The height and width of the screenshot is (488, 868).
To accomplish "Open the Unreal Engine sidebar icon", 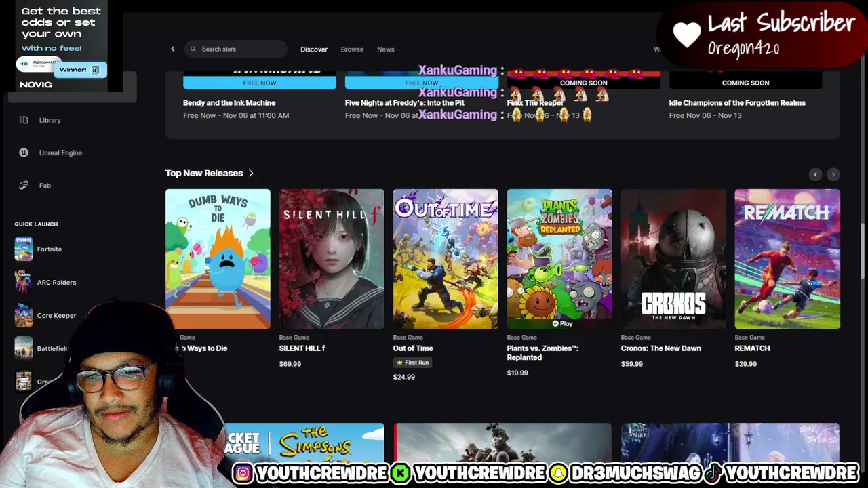I will [x=24, y=152].
